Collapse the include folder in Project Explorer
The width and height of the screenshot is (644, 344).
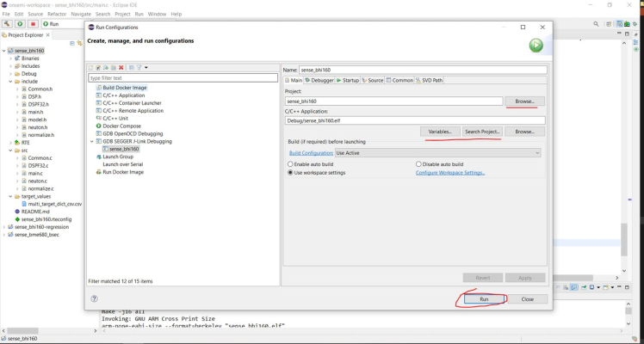[10, 82]
